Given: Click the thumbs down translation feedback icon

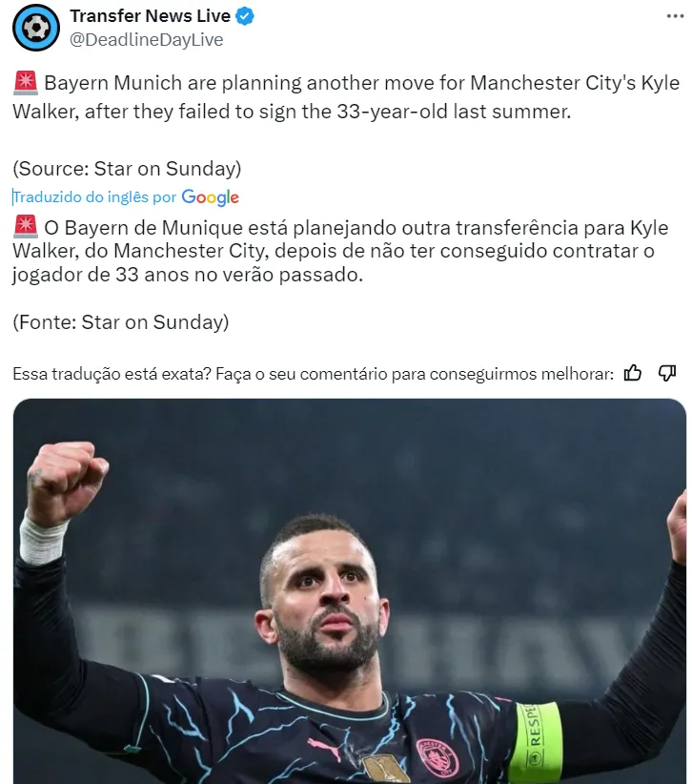Looking at the screenshot, I should click(x=667, y=373).
